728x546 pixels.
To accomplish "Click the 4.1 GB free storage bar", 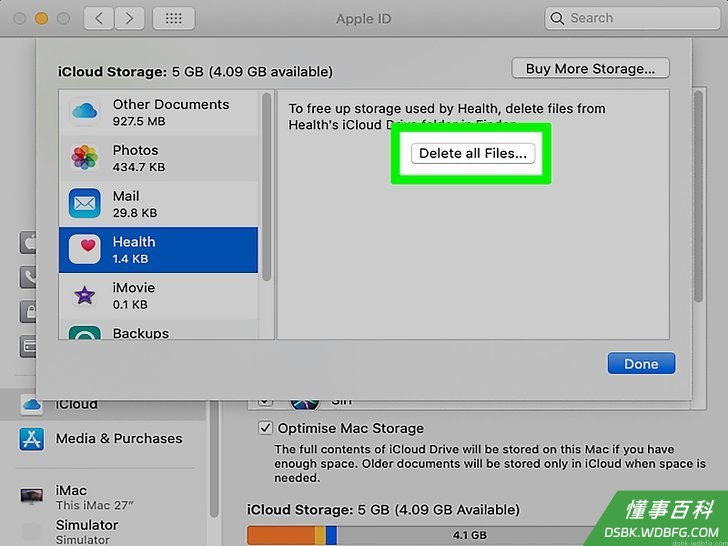I will click(469, 535).
